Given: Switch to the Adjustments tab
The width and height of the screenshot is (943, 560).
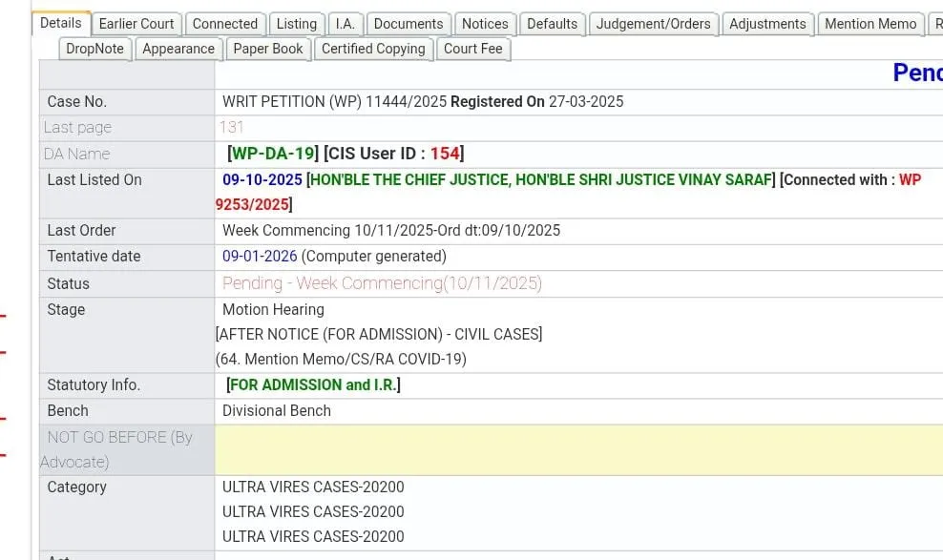Looking at the screenshot, I should [x=767, y=24].
